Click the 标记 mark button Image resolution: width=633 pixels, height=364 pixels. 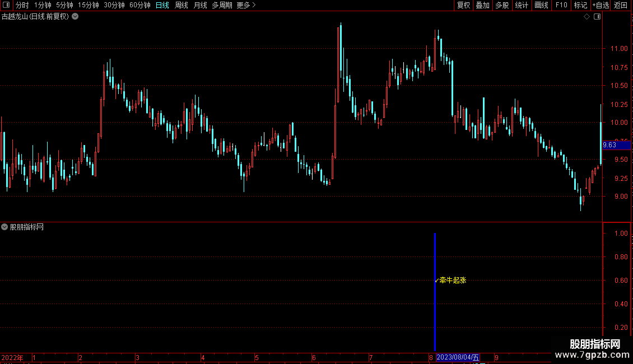[x=580, y=5]
